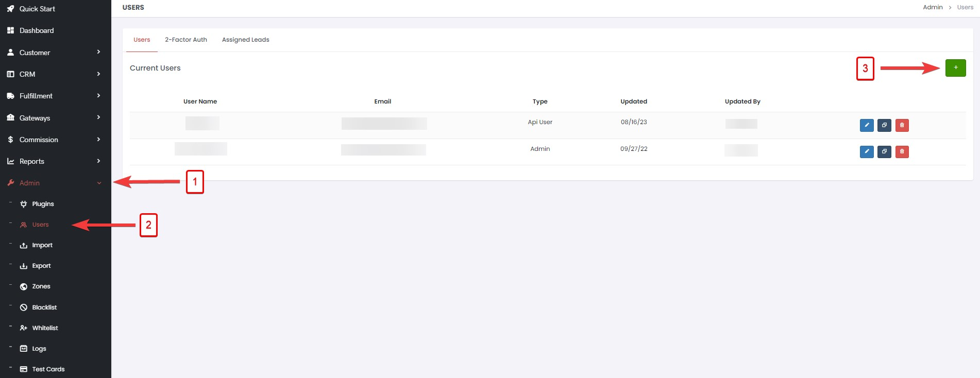Switch to the 2-Factor Auth tab
This screenshot has height=378, width=980.
[186, 40]
